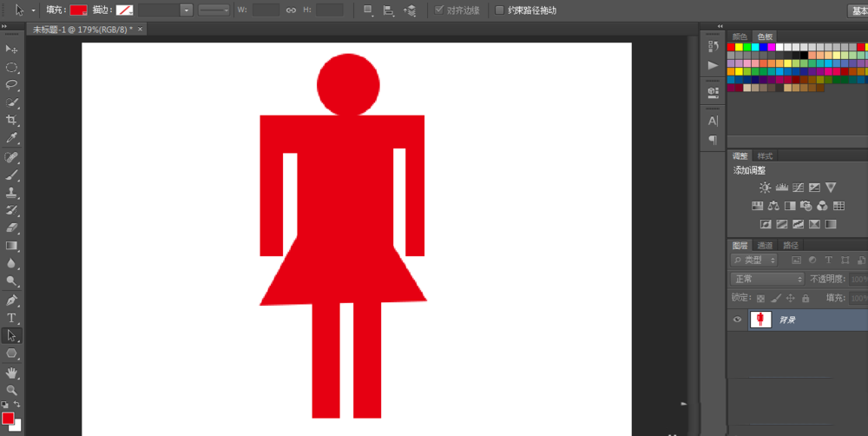Click the red 填充 fill color swatch
The height and width of the screenshot is (436, 868).
pyautogui.click(x=78, y=10)
